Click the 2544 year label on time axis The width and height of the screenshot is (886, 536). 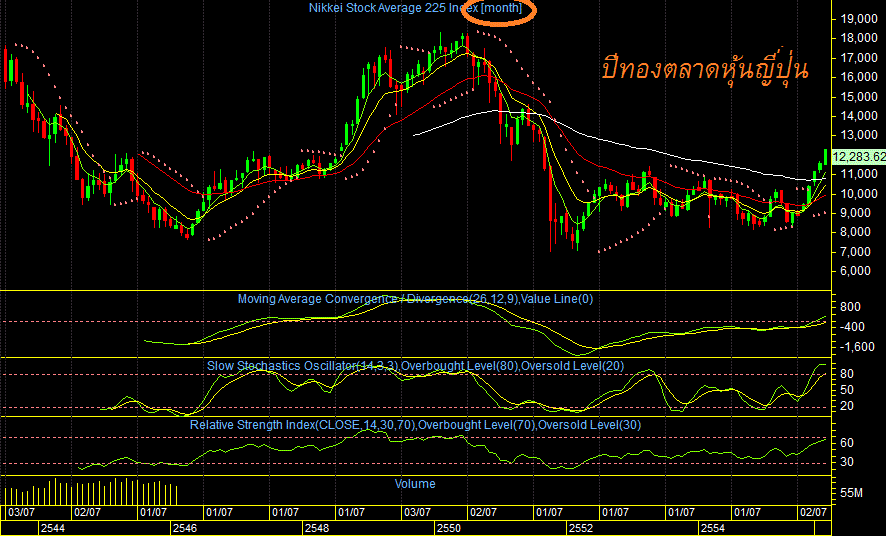tap(53, 529)
